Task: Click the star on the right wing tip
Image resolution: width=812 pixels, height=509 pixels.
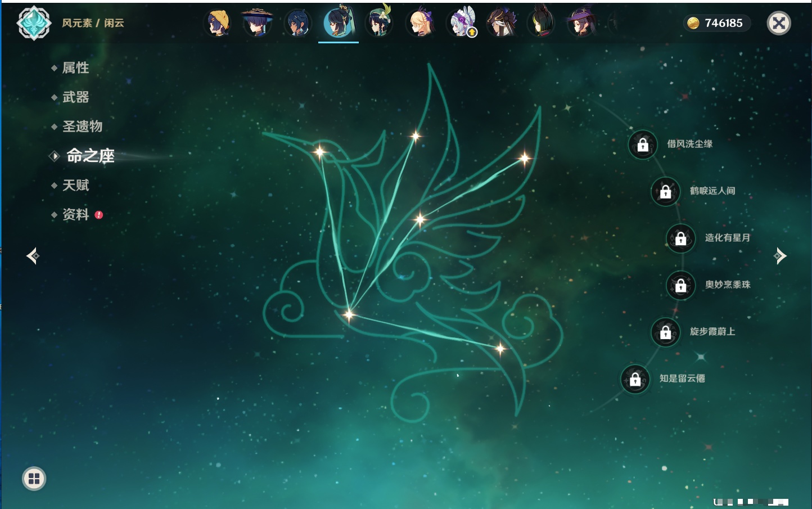Action: point(524,159)
